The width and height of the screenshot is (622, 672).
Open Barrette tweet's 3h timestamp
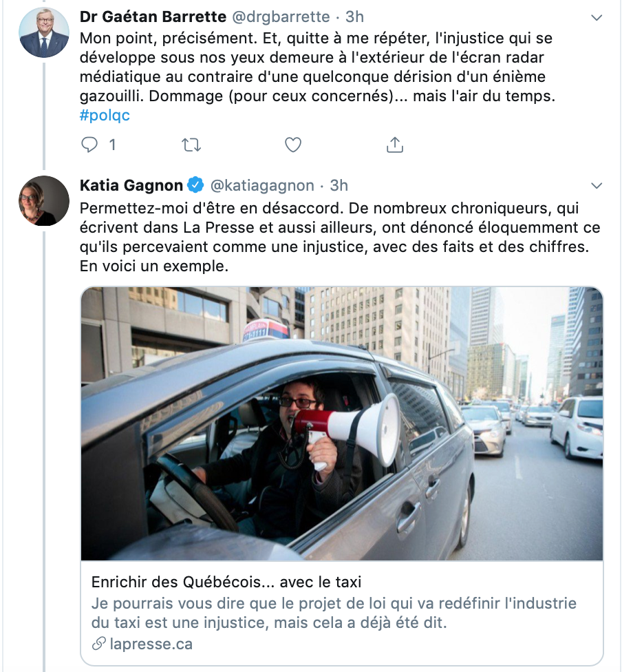point(355,17)
